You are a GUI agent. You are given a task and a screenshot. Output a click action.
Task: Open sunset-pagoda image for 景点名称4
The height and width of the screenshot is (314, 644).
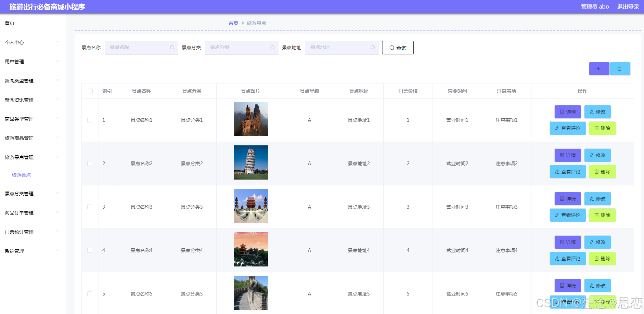(251, 249)
